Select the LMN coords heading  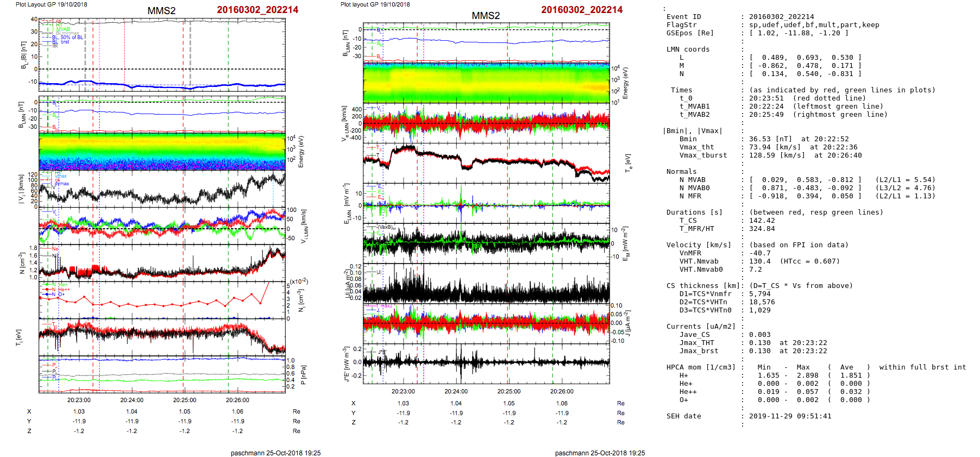click(x=688, y=49)
